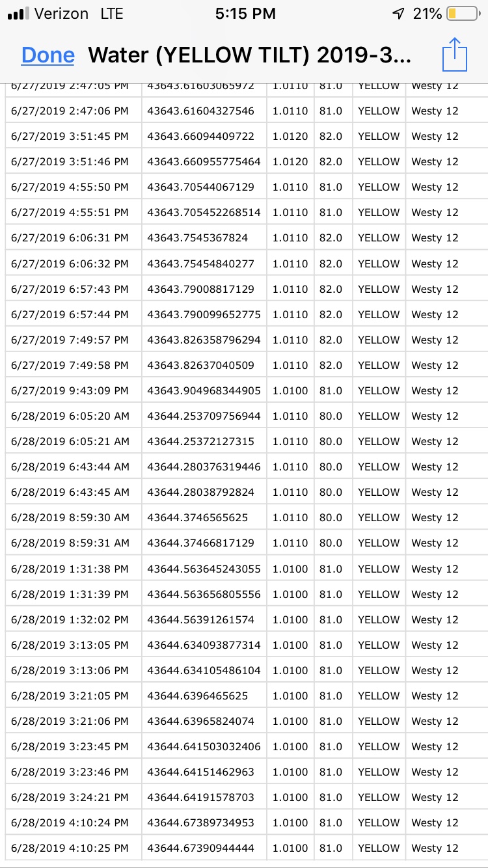The image size is (488, 868).
Task: Select cell with value 43644.6396465625
Action: [x=204, y=696]
